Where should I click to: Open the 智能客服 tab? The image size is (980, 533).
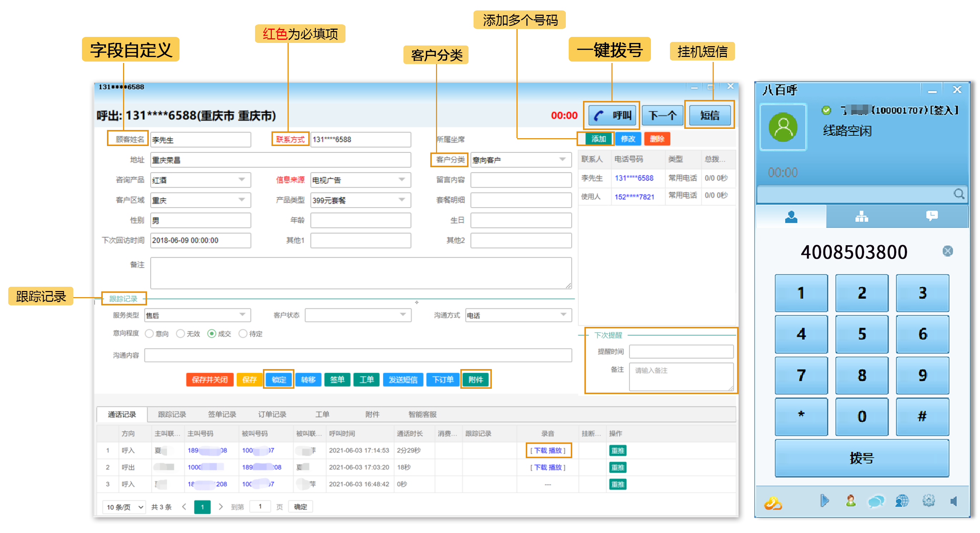[422, 414]
